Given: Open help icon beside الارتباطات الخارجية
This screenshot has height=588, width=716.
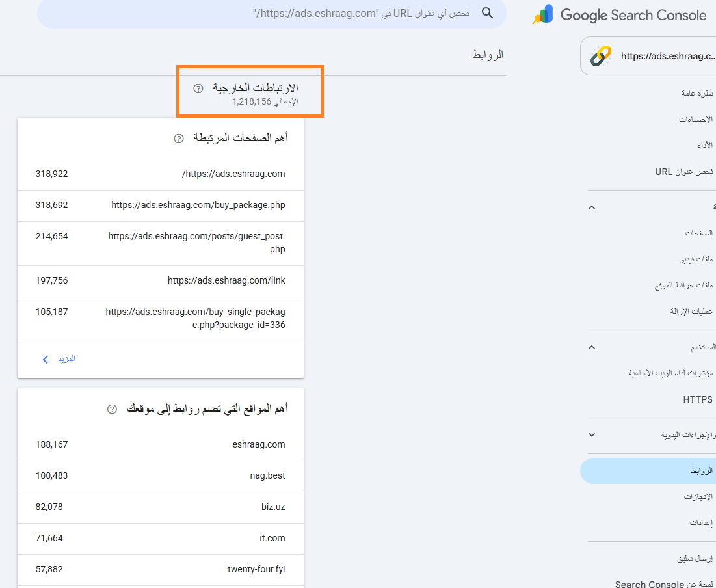Looking at the screenshot, I should (x=198, y=88).
